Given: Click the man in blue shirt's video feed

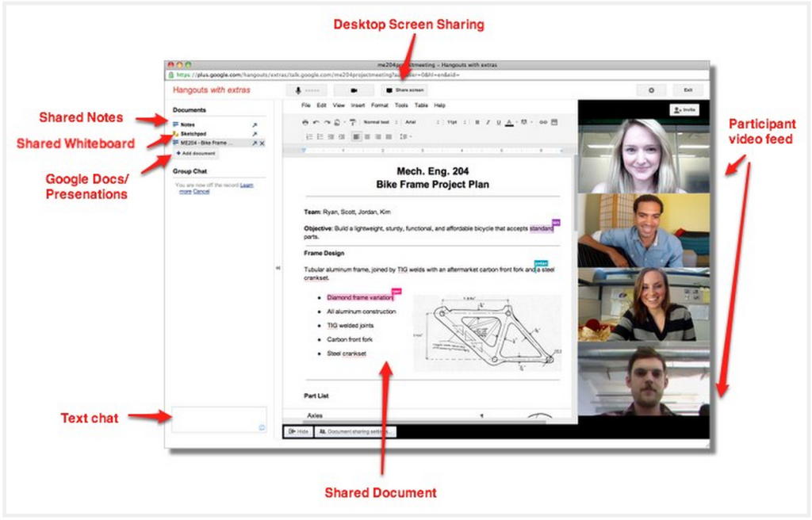Looking at the screenshot, I should [644, 231].
